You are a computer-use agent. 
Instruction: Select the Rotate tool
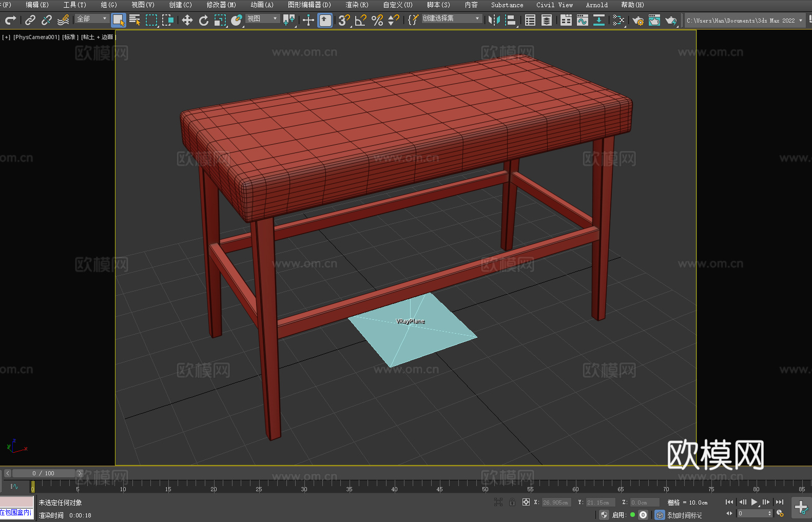[204, 20]
